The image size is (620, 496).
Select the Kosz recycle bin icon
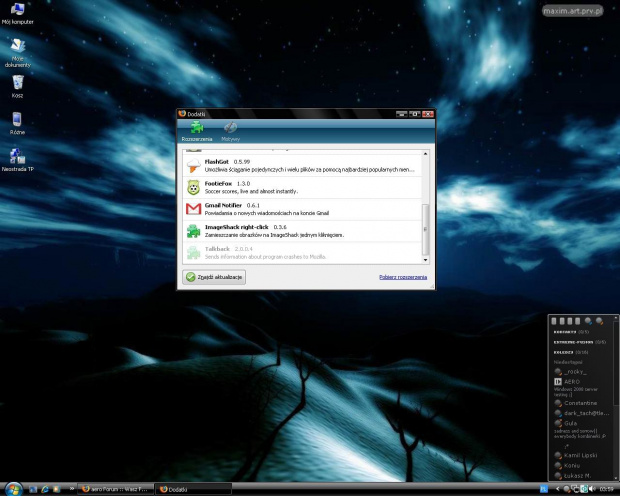point(17,87)
